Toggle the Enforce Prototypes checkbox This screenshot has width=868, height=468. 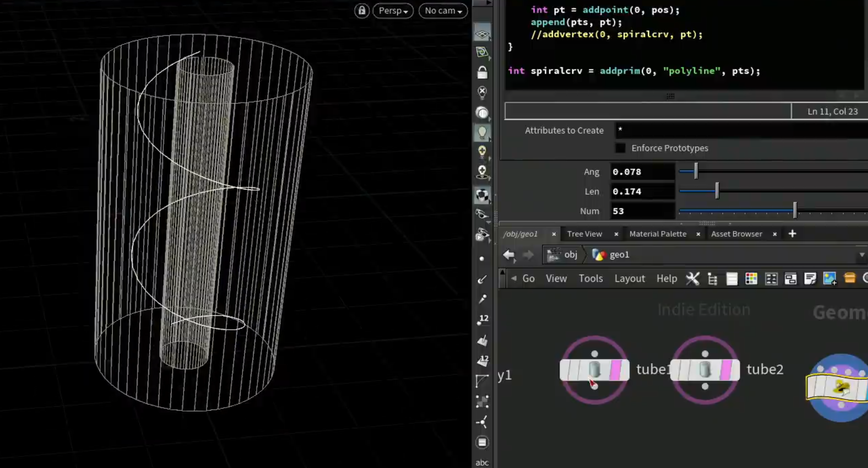[x=620, y=148]
